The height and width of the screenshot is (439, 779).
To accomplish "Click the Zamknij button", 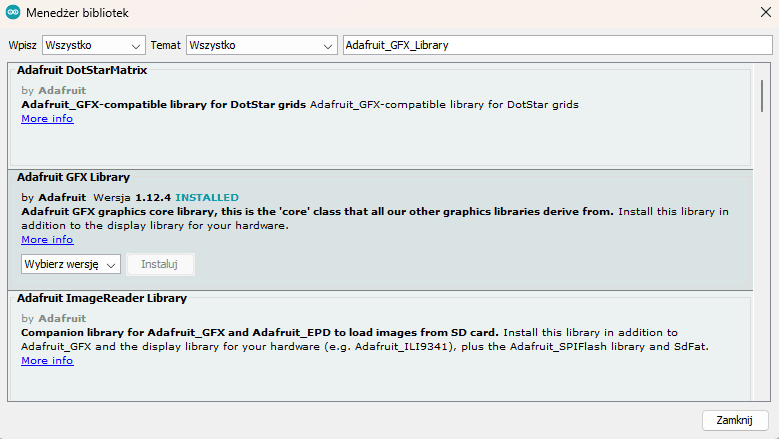I will tap(734, 420).
